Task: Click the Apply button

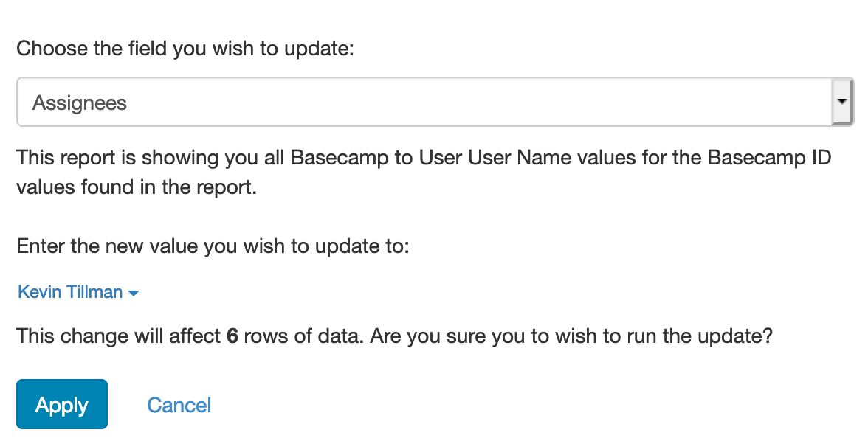Action: click(x=62, y=404)
